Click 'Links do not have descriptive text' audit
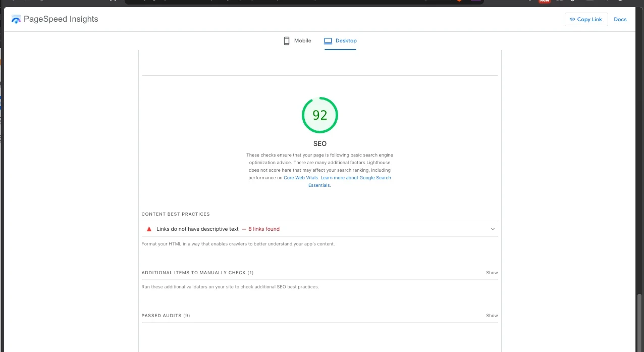644x352 pixels. pos(320,229)
